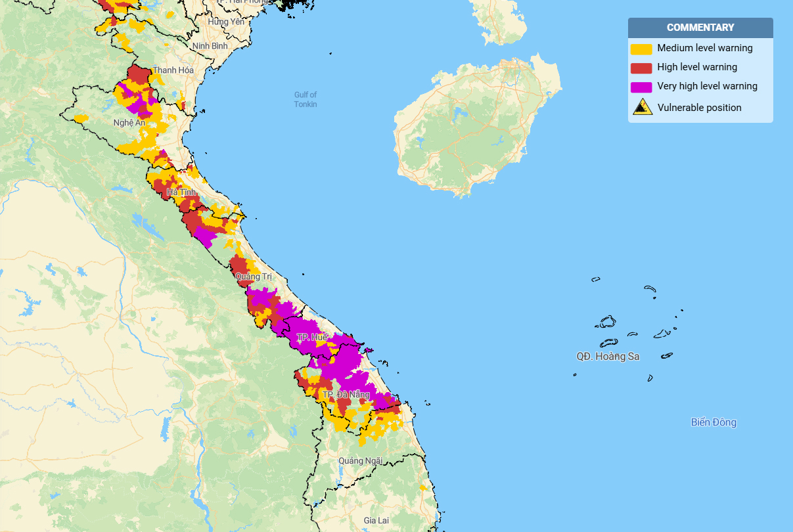Select the TP. Huế city label
The image size is (793, 532).
tap(311, 337)
